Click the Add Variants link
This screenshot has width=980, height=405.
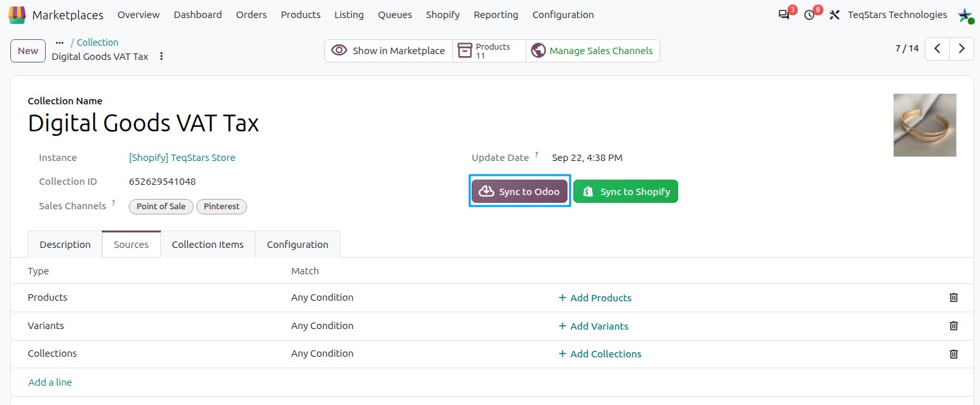[x=593, y=326]
